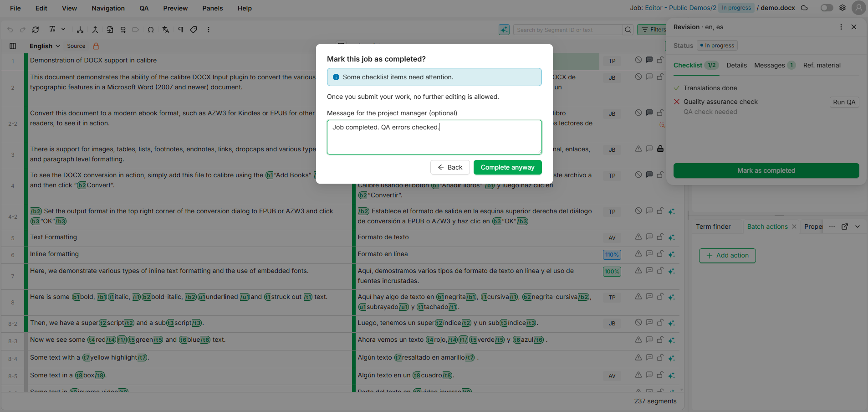Click the refresh/sync icon in the toolbar

click(x=36, y=30)
